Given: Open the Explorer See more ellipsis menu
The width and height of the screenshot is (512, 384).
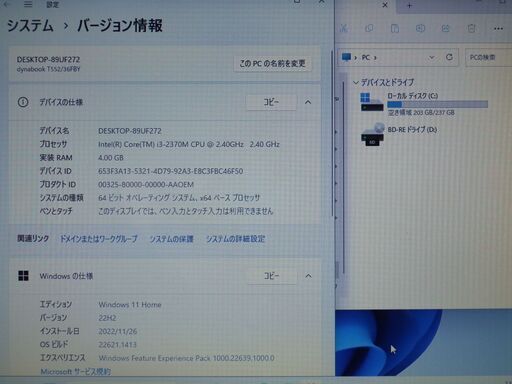Looking at the screenshot, I should (x=498, y=29).
